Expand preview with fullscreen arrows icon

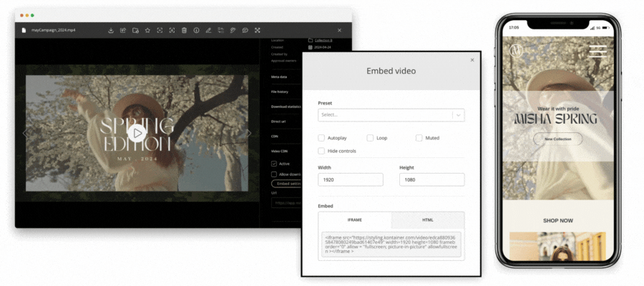(x=258, y=30)
